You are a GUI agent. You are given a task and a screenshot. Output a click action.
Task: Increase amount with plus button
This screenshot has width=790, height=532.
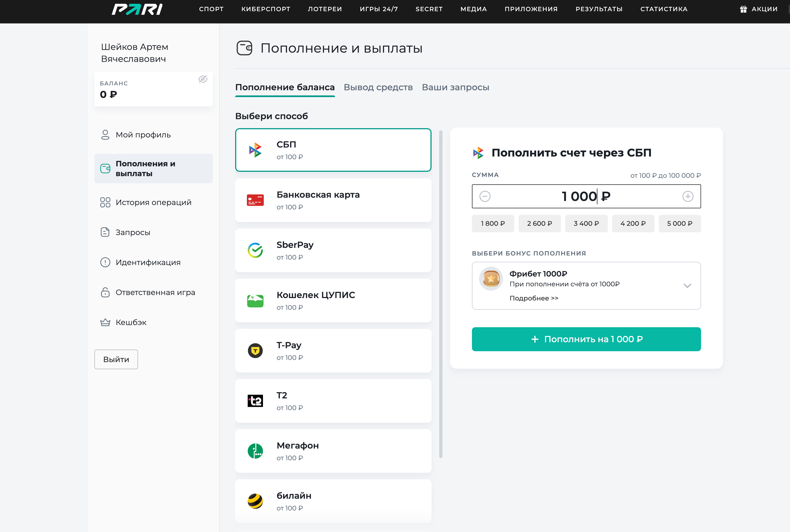687,196
